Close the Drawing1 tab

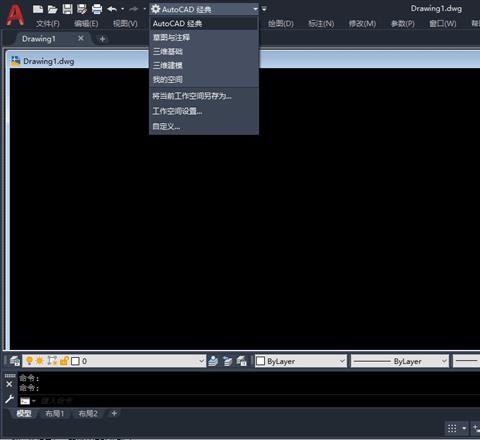pyautogui.click(x=81, y=38)
